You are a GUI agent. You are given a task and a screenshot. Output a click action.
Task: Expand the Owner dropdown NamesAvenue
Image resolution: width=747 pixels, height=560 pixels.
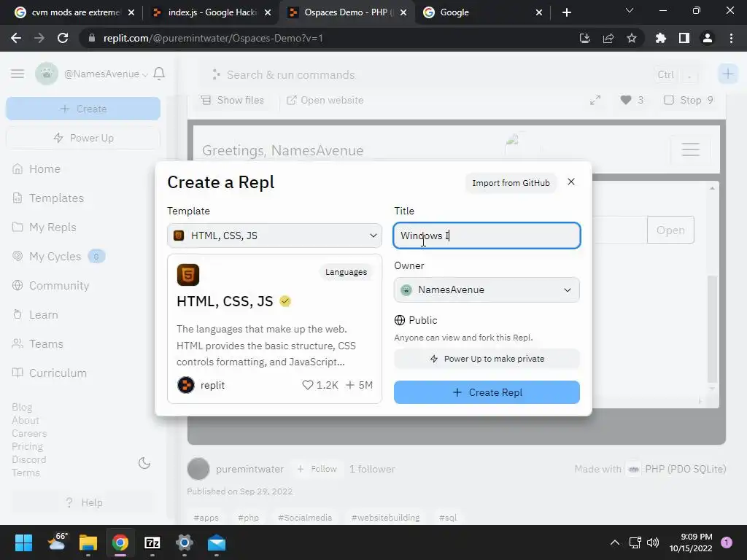tap(487, 290)
